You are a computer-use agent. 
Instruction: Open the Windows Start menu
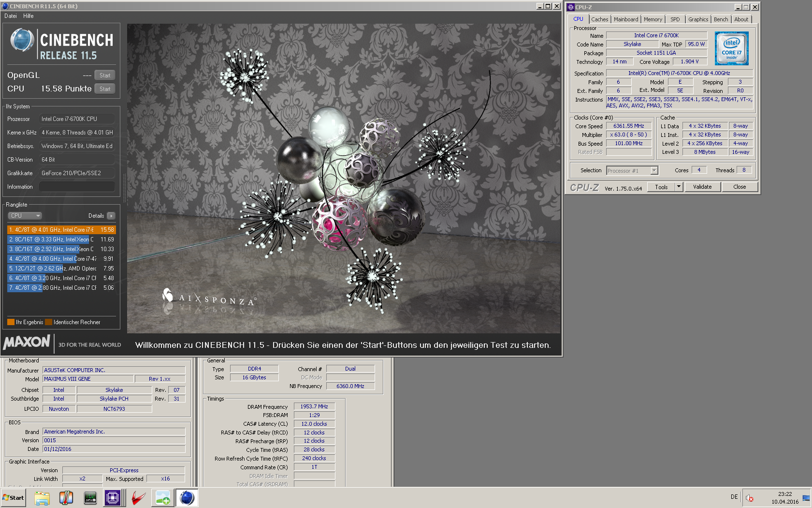[13, 498]
